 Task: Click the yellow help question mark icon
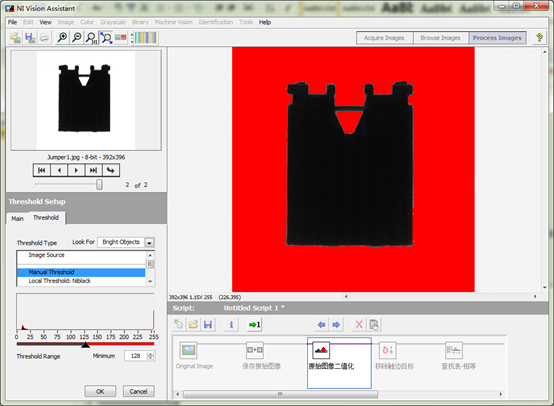(x=539, y=37)
